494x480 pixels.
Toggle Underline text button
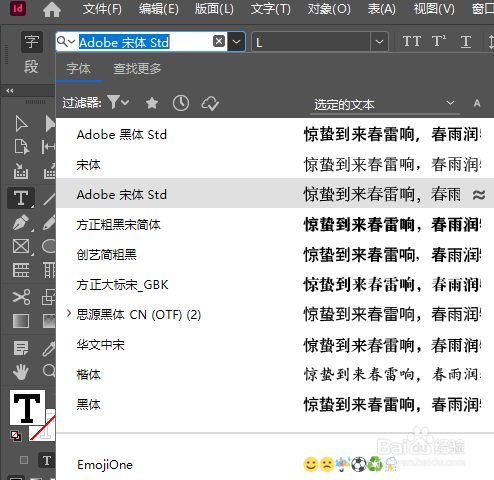tap(466, 42)
